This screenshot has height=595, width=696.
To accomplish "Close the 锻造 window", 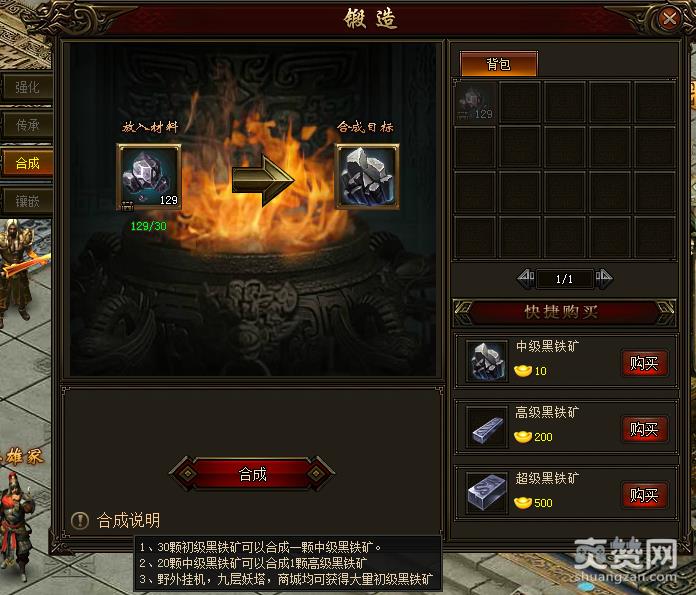I will coord(669,18).
